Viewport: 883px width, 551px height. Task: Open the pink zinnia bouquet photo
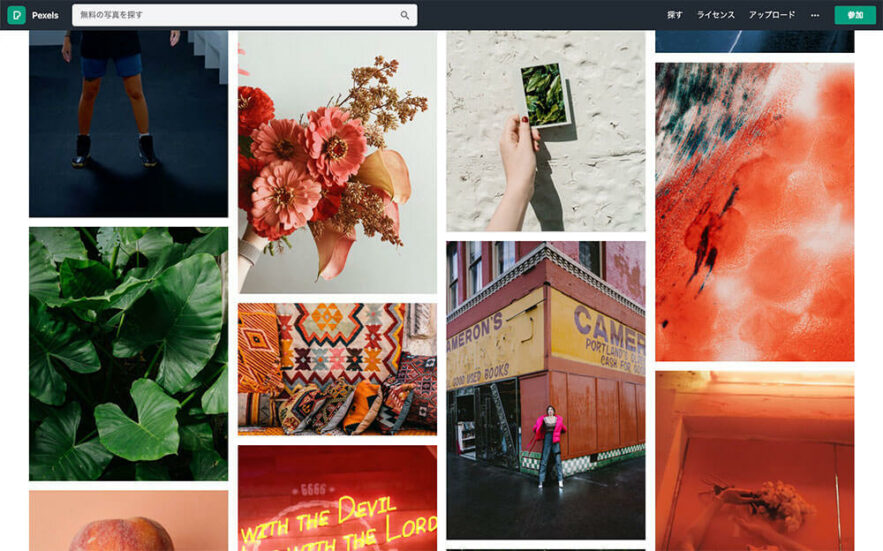pyautogui.click(x=337, y=162)
